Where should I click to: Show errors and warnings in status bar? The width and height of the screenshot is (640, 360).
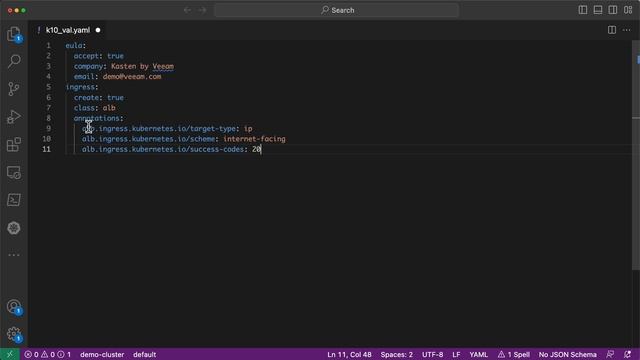(48, 354)
